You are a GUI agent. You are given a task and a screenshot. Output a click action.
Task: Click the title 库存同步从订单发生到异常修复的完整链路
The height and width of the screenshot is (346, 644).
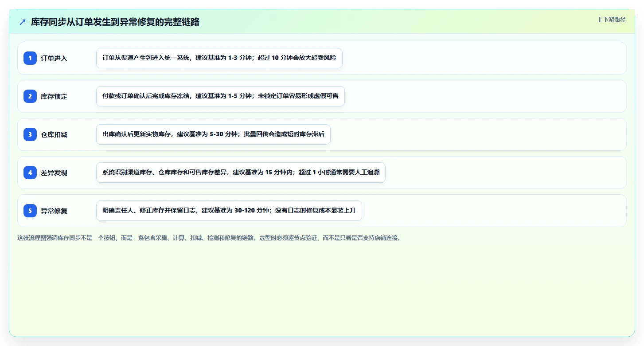point(115,22)
